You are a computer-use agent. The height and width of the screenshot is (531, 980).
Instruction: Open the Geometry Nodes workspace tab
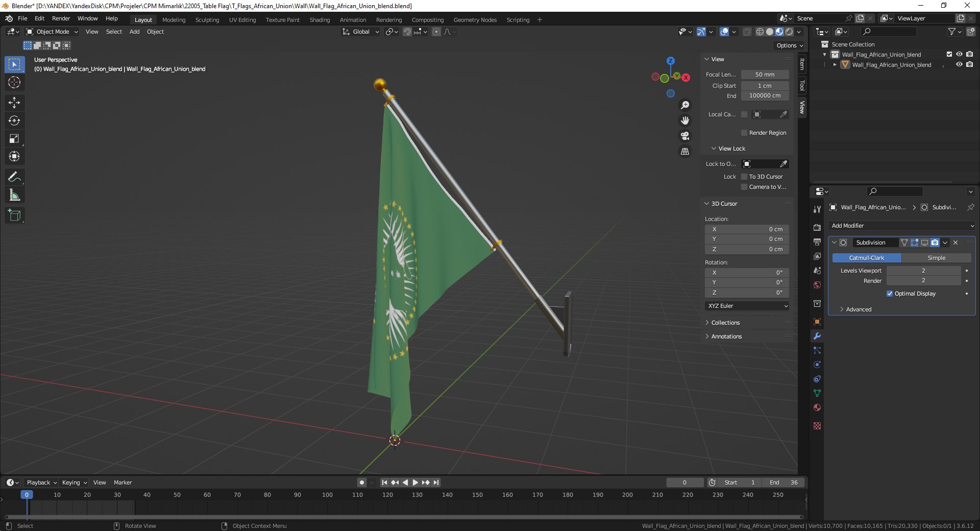click(x=475, y=20)
